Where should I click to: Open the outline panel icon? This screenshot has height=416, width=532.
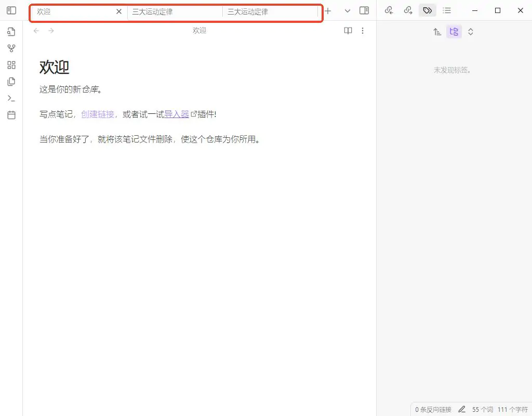[446, 10]
